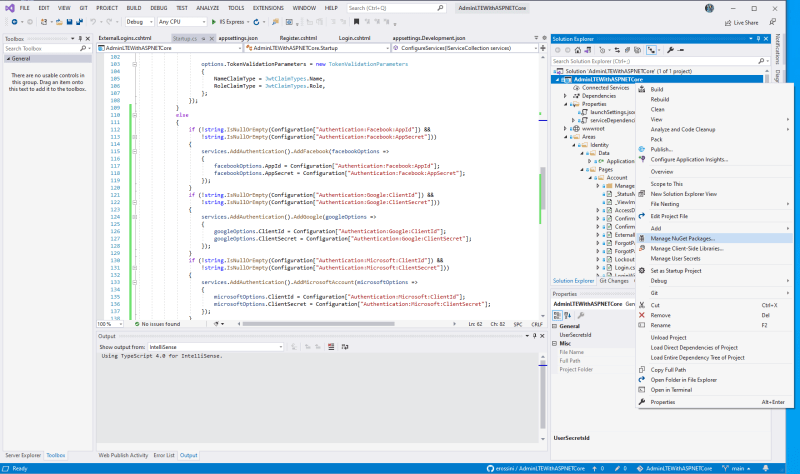The width and height of the screenshot is (800, 474).
Task: Click Categorized view icon in Properties panel
Action: [557, 315]
